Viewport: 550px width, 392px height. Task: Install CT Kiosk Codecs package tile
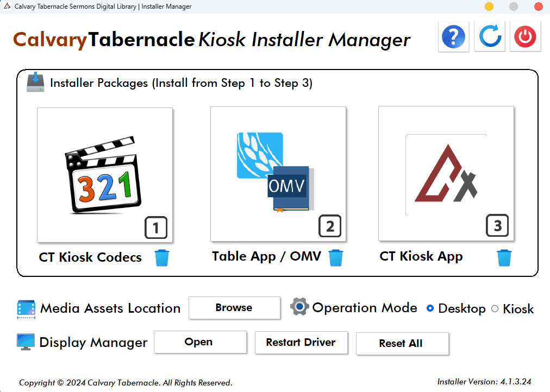pyautogui.click(x=105, y=175)
